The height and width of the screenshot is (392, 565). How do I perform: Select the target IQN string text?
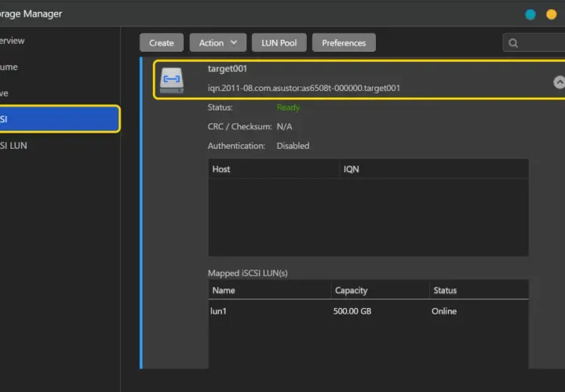(x=304, y=88)
